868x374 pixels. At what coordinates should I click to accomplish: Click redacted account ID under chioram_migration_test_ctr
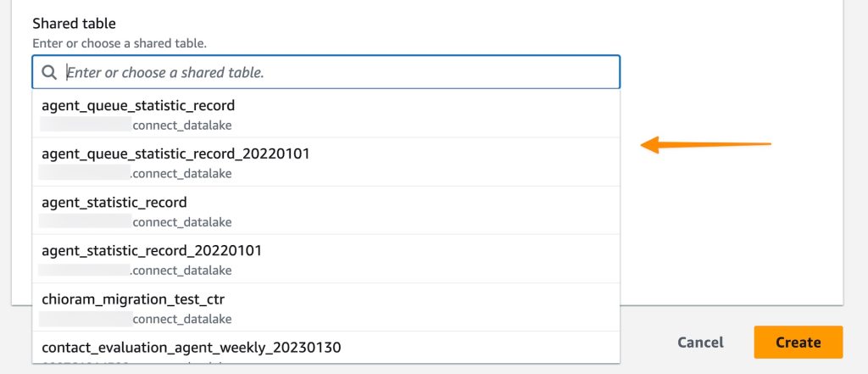pos(85,319)
